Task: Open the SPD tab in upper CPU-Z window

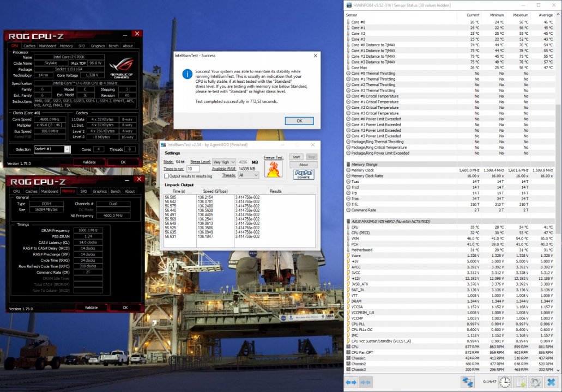Action: click(x=82, y=46)
